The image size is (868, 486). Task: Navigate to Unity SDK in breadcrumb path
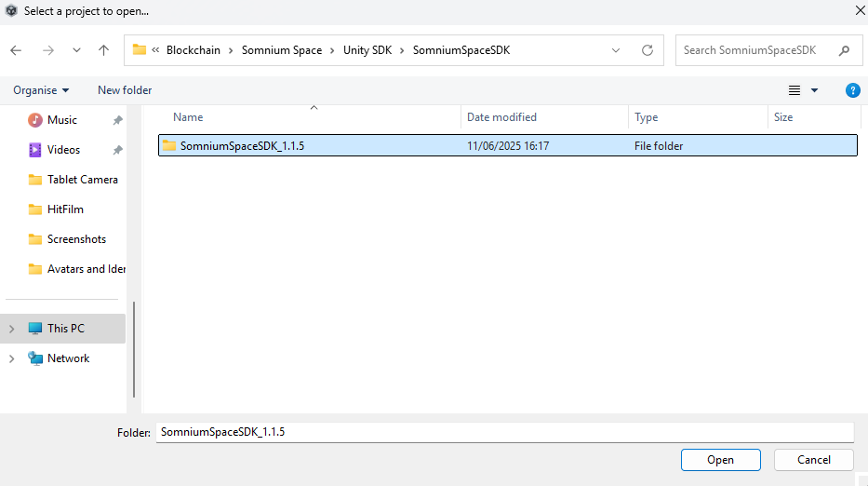pyautogui.click(x=367, y=50)
